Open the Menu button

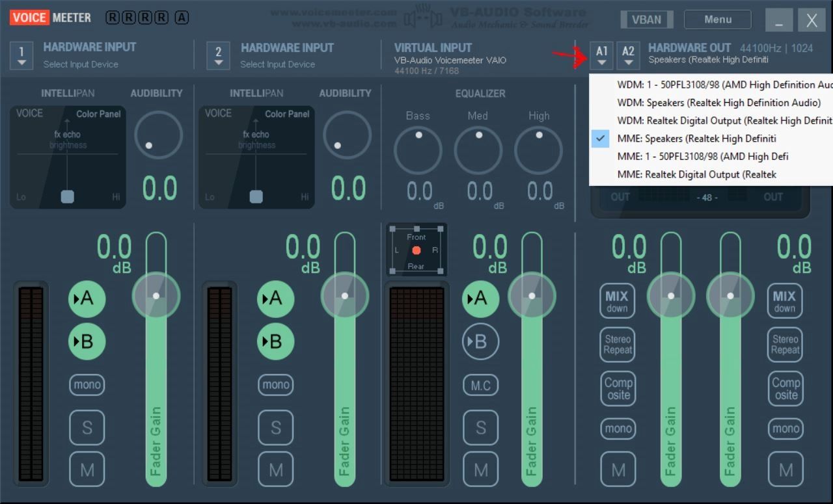pos(718,20)
